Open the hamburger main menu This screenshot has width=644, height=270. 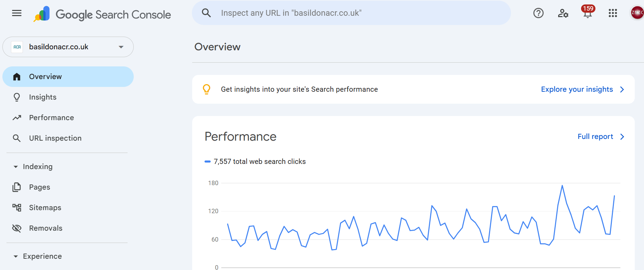click(17, 13)
